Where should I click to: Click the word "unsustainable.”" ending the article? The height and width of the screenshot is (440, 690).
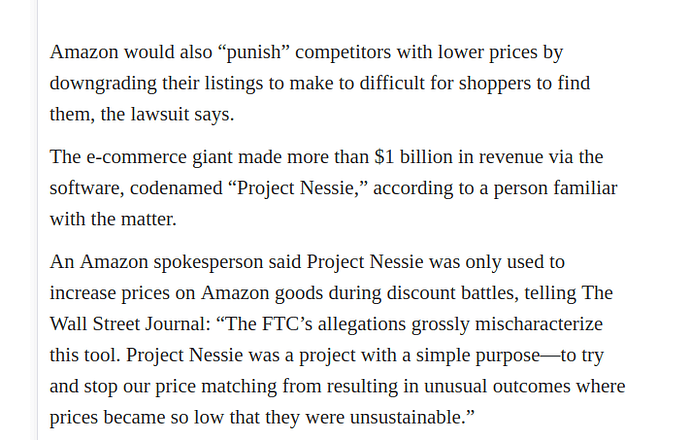[x=412, y=417]
